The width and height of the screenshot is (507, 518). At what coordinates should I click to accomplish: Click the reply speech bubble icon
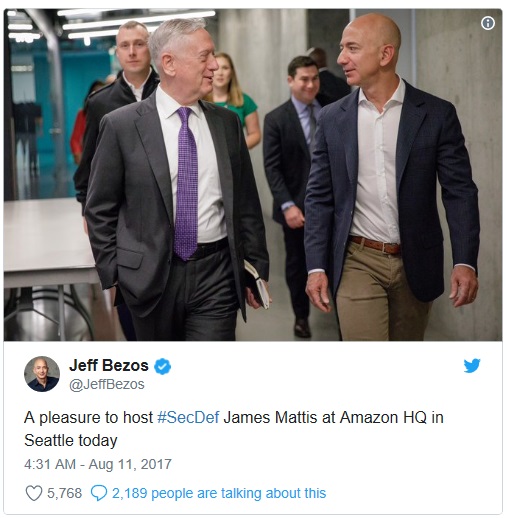pyautogui.click(x=99, y=493)
